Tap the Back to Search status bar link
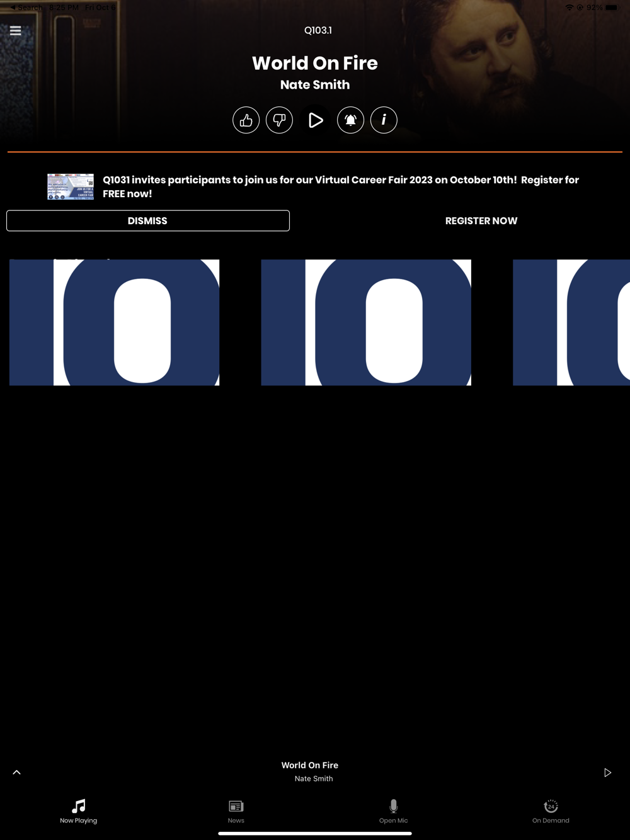The image size is (630, 840). pos(26,8)
